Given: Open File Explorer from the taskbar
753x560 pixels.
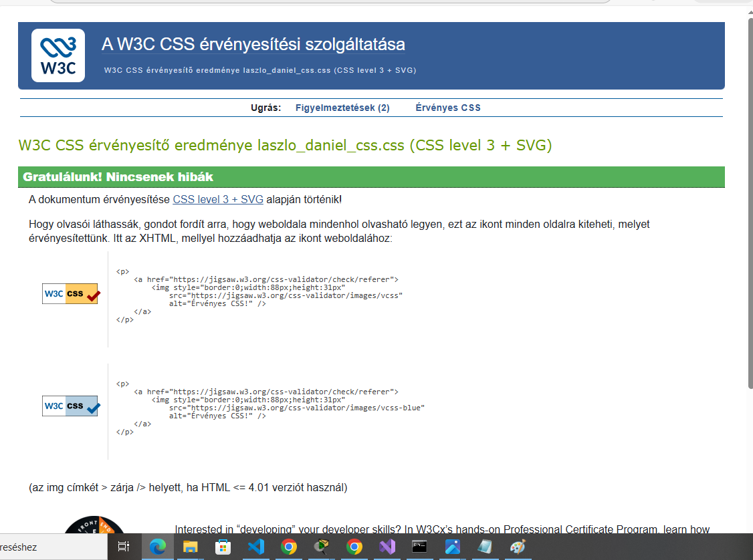Looking at the screenshot, I should tap(191, 547).
